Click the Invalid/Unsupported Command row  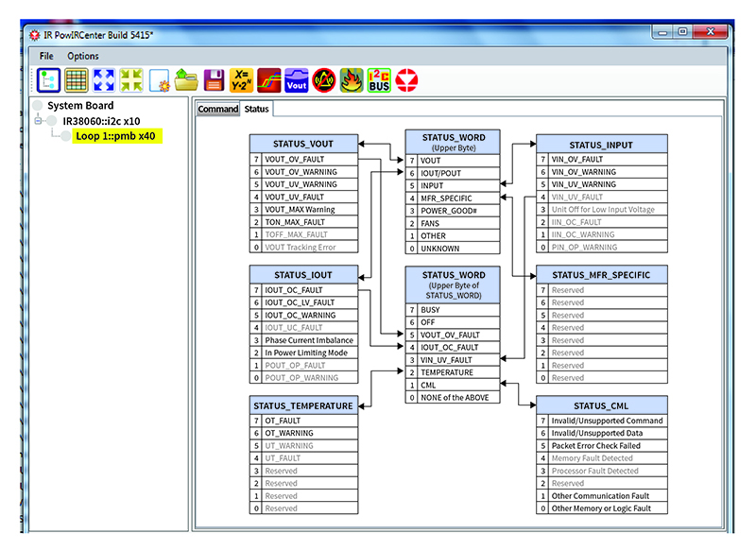[x=602, y=421]
